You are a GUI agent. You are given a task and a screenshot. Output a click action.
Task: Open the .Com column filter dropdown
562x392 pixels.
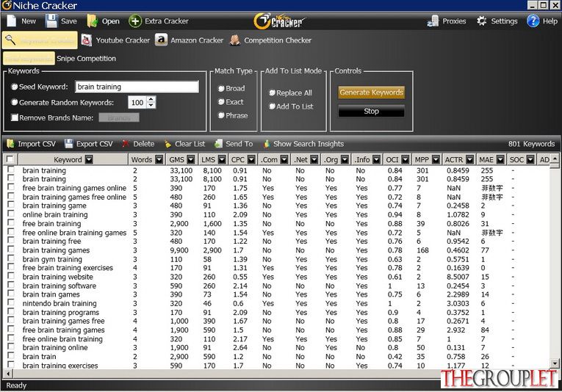tap(284, 160)
